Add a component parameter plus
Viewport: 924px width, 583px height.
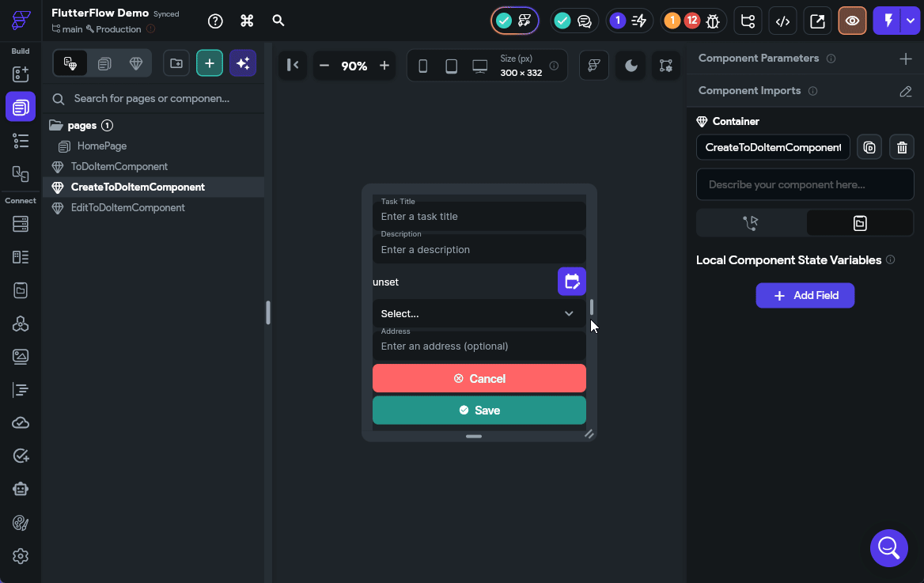(x=906, y=59)
